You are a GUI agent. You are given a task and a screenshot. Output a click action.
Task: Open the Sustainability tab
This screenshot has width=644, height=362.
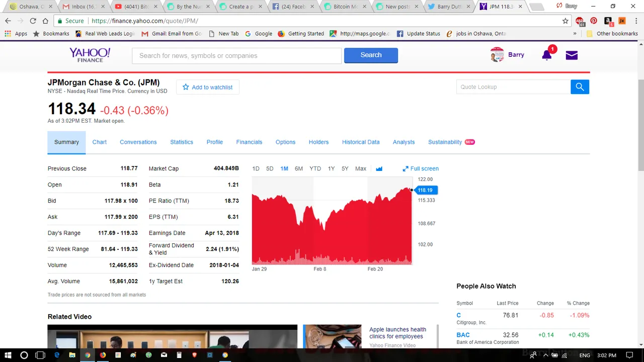pyautogui.click(x=445, y=142)
